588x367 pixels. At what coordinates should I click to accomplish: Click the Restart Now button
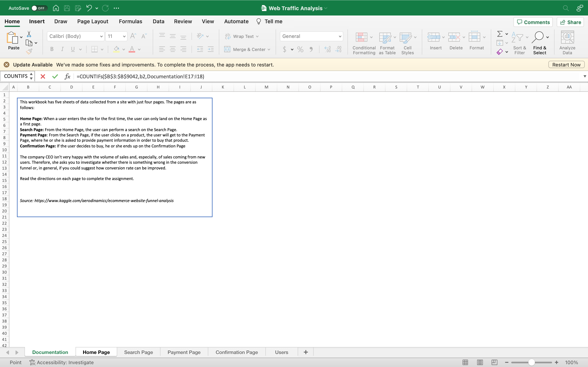pyautogui.click(x=566, y=64)
